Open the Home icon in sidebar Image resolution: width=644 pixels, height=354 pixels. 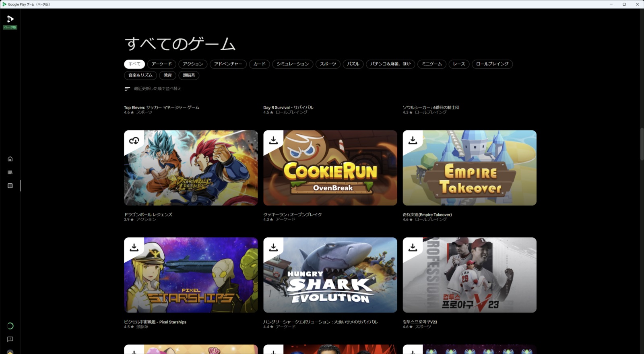(x=10, y=159)
